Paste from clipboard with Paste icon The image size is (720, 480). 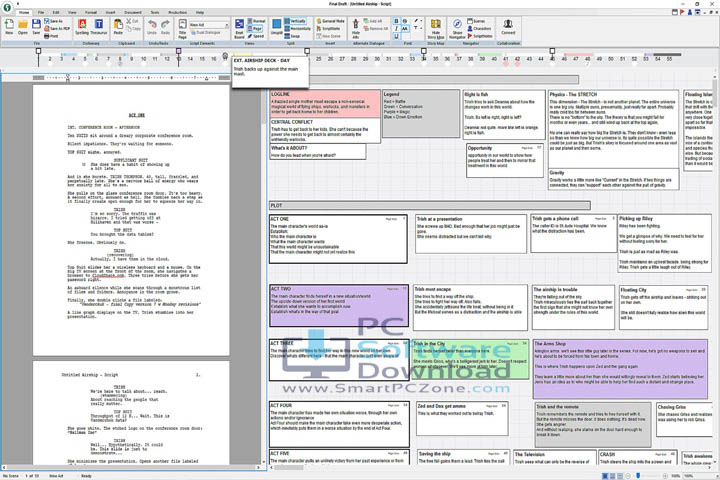(118, 27)
